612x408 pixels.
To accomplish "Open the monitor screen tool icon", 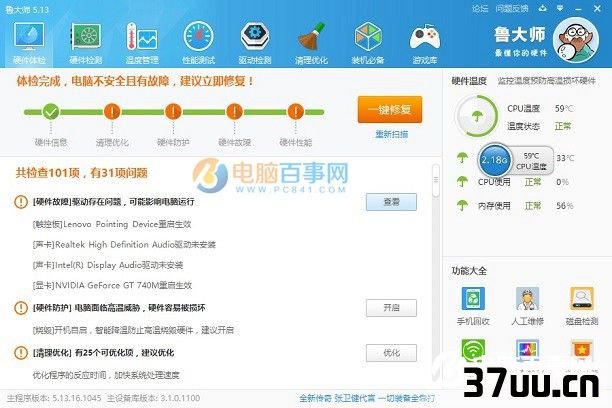I will 528,349.
